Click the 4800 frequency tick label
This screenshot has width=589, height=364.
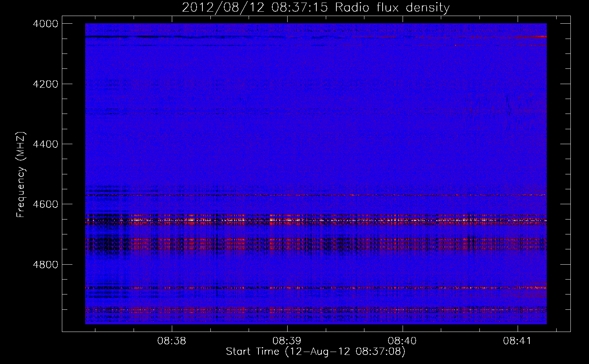click(46, 264)
